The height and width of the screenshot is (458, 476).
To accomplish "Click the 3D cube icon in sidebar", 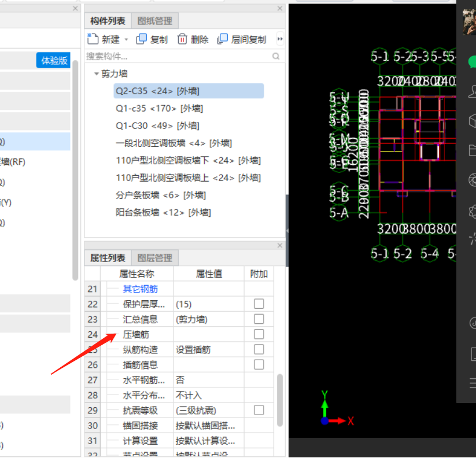I will tap(473, 121).
